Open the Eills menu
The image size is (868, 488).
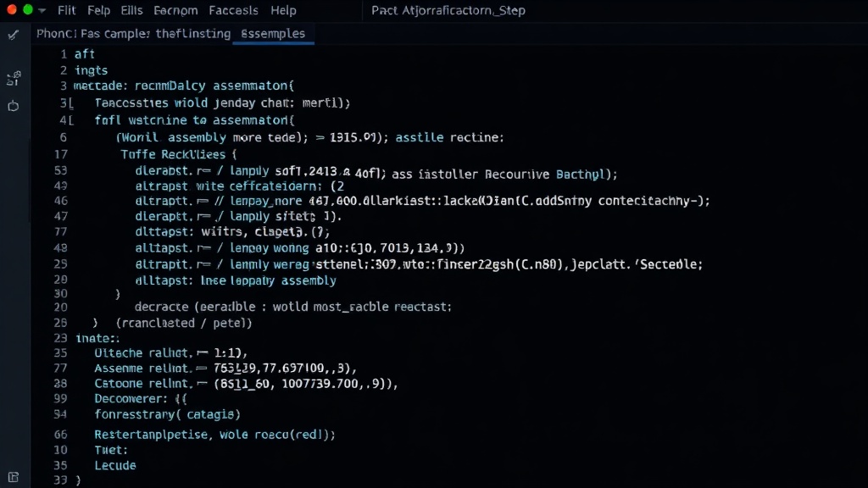click(x=131, y=10)
